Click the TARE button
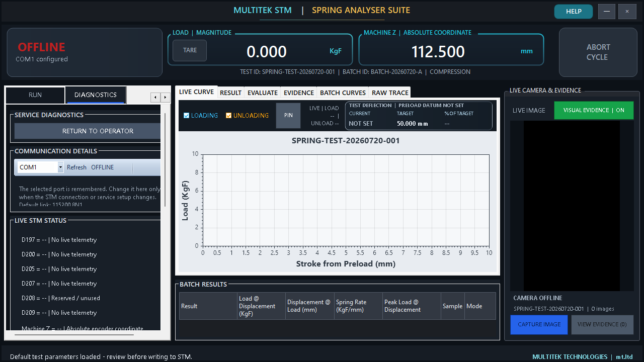Screen dimensions: 644x362 tap(190, 50)
